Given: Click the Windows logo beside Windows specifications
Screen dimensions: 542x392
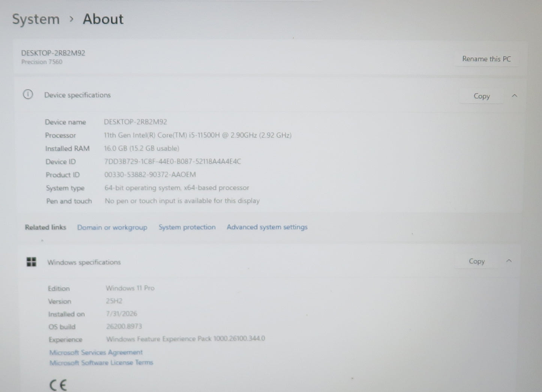Looking at the screenshot, I should [32, 262].
